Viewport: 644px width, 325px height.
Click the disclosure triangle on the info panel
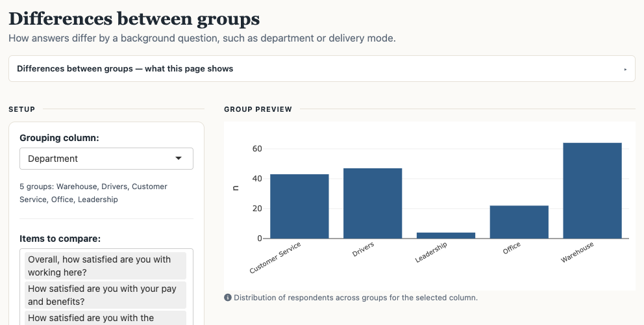point(625,69)
